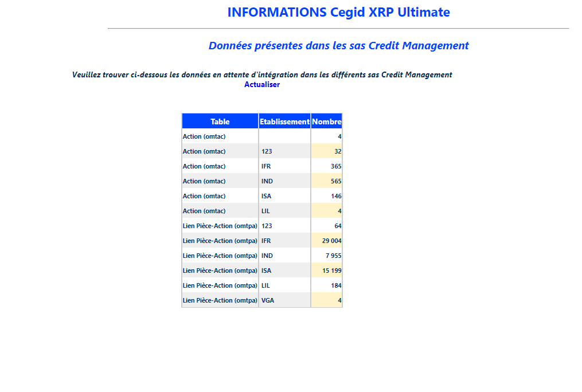Viewport: 582px width, 392px height.
Task: Select the Table column header
Action: [x=220, y=121]
